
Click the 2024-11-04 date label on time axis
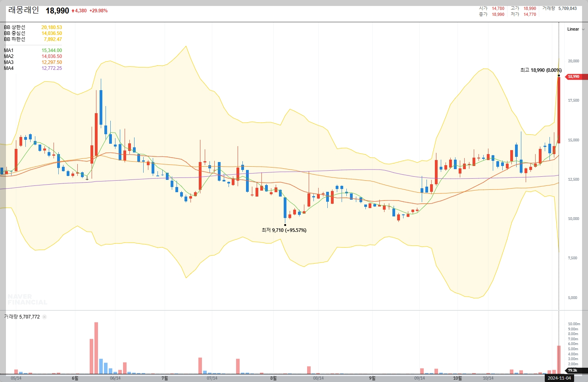559,378
